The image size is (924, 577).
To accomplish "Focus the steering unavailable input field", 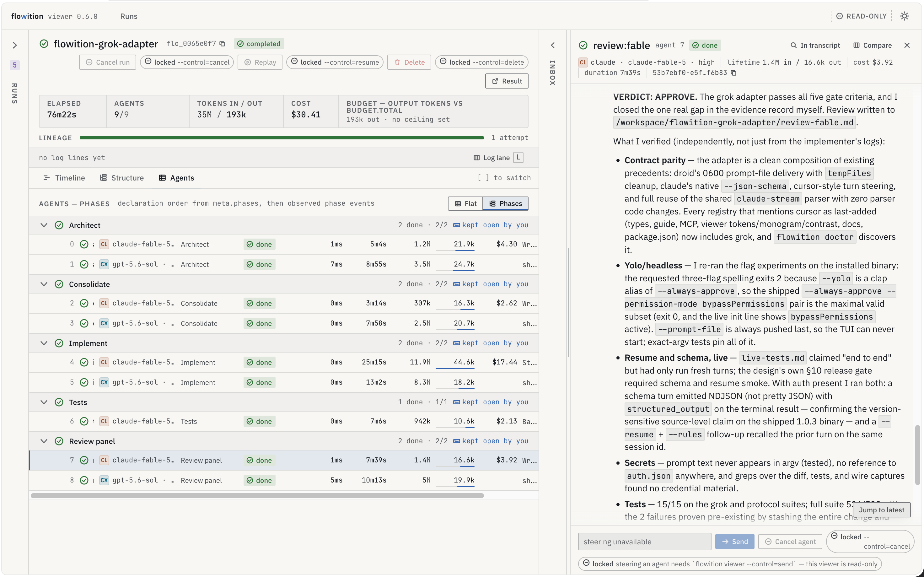I will [x=644, y=542].
